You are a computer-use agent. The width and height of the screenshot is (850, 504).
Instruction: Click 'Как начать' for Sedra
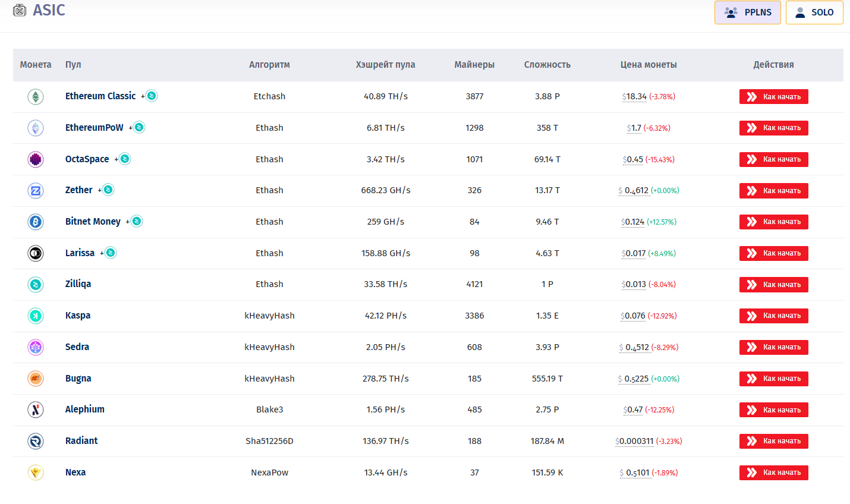[774, 347]
